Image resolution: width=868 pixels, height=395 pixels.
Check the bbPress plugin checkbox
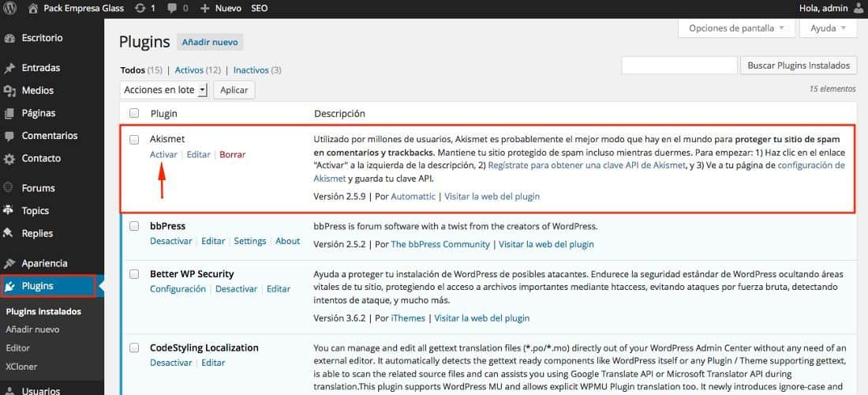point(134,226)
